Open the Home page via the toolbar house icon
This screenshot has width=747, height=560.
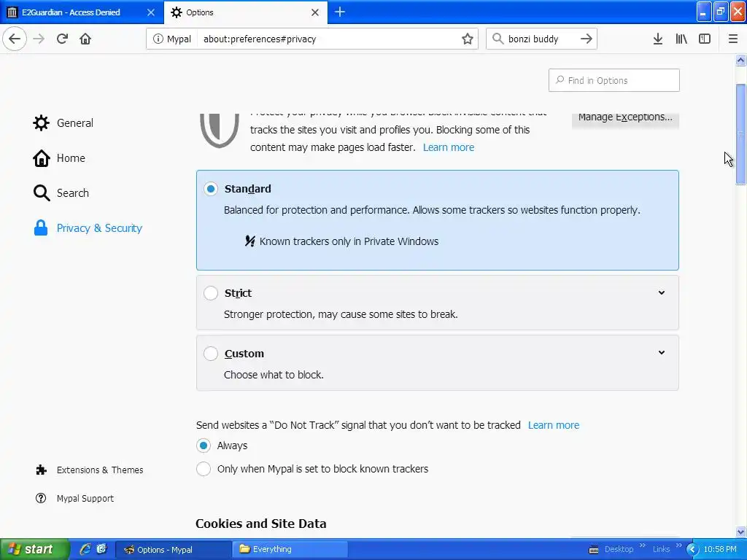click(85, 39)
